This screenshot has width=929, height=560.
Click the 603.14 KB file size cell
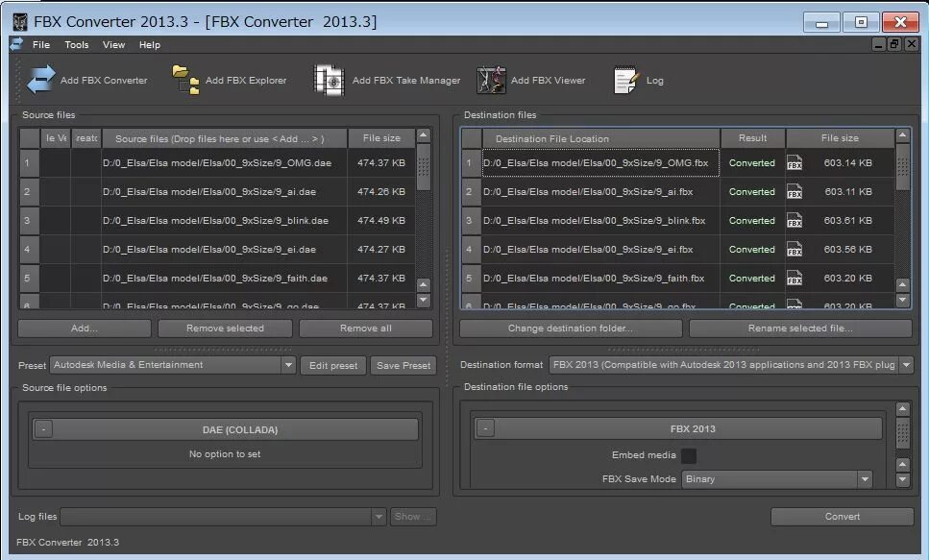coord(848,163)
